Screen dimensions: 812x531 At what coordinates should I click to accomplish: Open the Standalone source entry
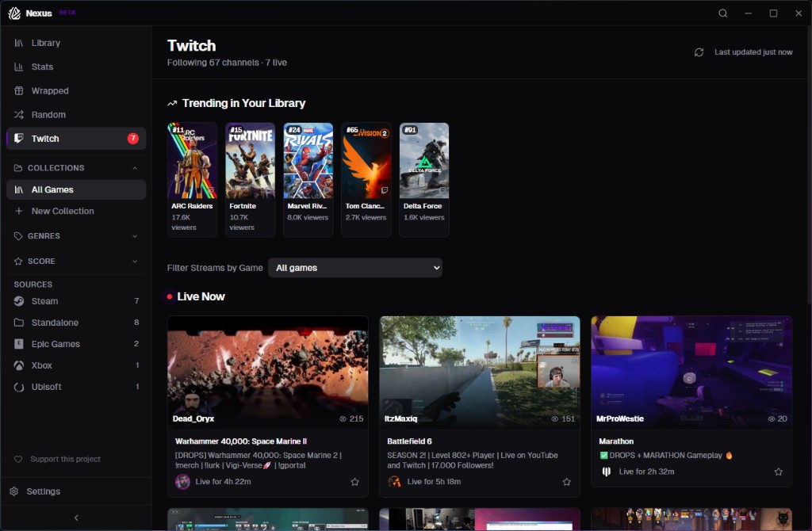56,323
